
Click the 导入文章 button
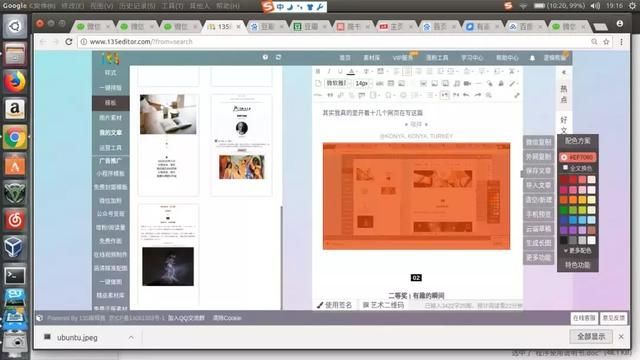538,185
